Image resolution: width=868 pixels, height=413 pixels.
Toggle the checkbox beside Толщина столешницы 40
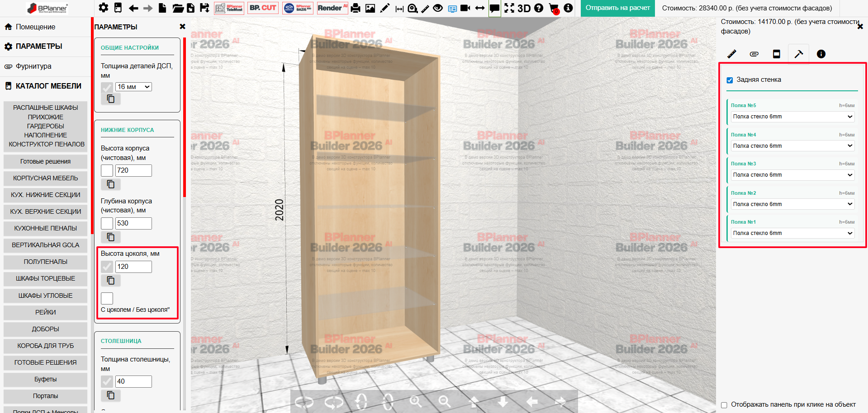pos(107,381)
